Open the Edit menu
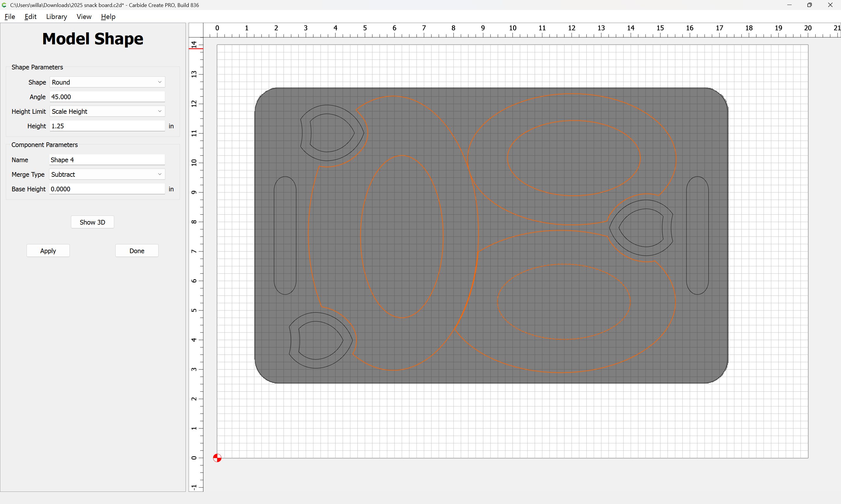841x504 pixels. point(30,17)
